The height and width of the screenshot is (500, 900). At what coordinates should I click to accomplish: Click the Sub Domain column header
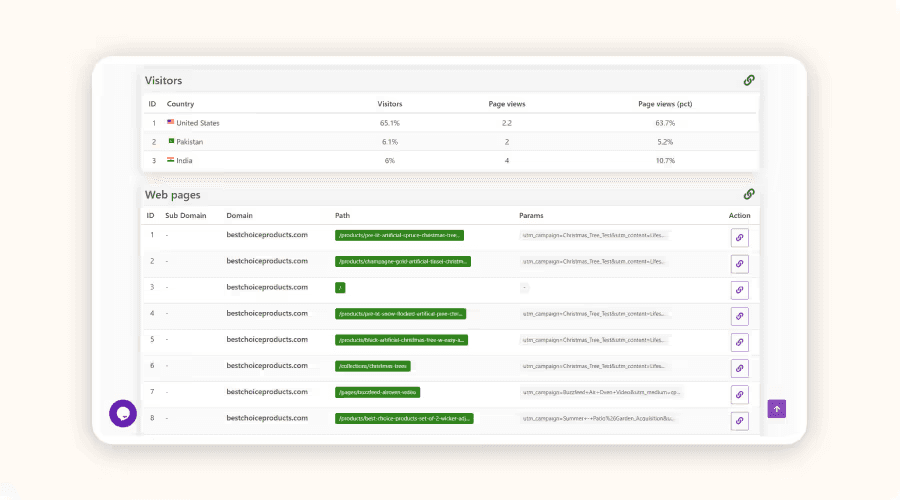185,215
